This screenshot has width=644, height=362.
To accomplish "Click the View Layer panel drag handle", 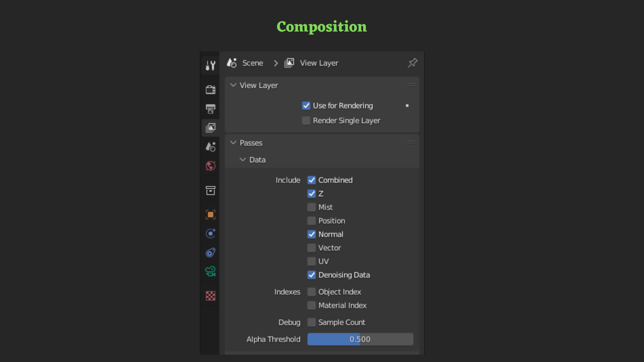I will point(411,85).
